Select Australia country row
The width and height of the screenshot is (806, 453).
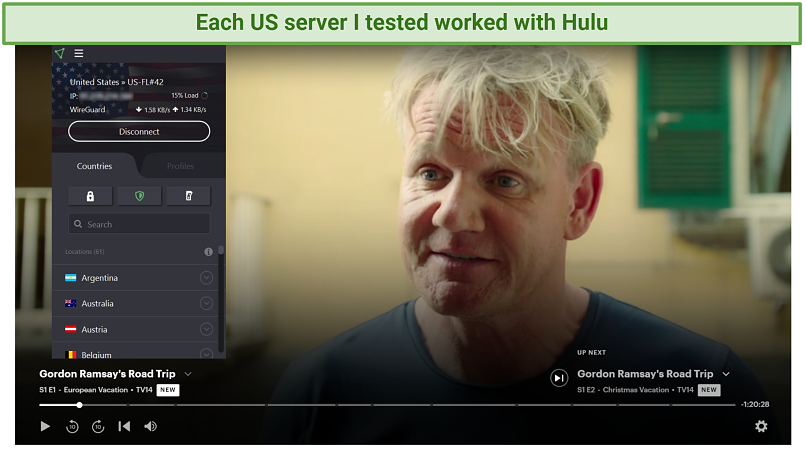(x=135, y=304)
